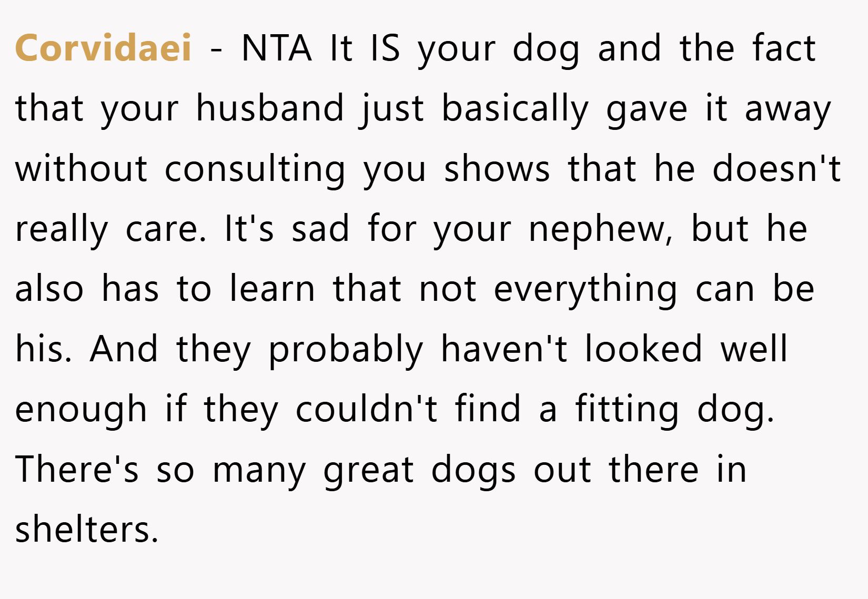Image resolution: width=868 pixels, height=599 pixels.
Task: Click the word "haven't"
Action: (504, 349)
